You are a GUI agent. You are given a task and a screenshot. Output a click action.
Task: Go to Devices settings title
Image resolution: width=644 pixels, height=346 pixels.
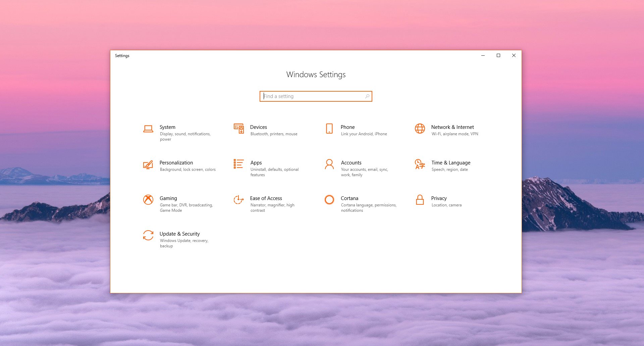pyautogui.click(x=259, y=127)
